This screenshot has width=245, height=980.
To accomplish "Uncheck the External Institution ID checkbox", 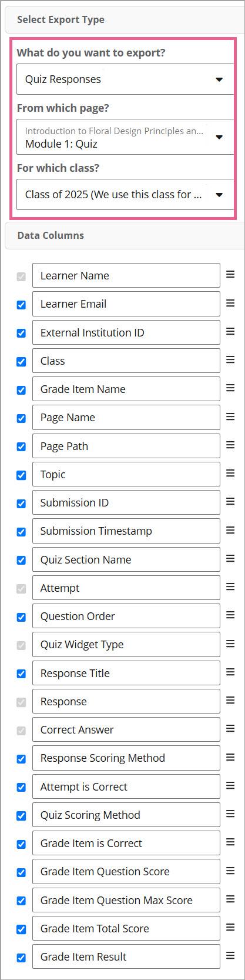I will pos(21,333).
